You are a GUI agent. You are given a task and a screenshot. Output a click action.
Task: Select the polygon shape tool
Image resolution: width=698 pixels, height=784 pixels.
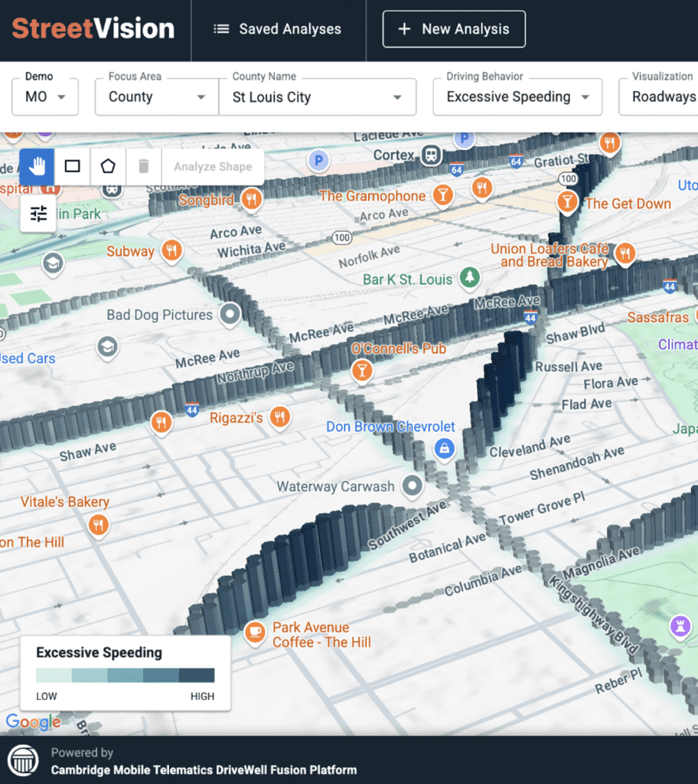108,166
